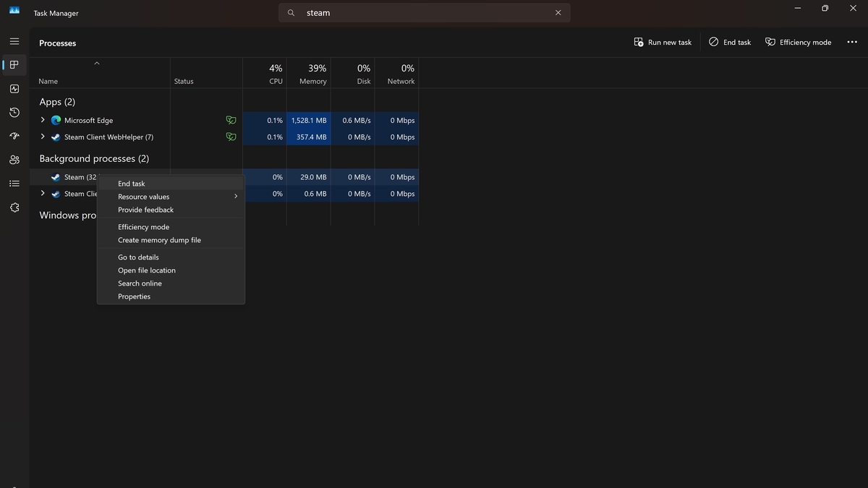Click the 0.6 MB memory cell
868x488 pixels.
tap(309, 194)
